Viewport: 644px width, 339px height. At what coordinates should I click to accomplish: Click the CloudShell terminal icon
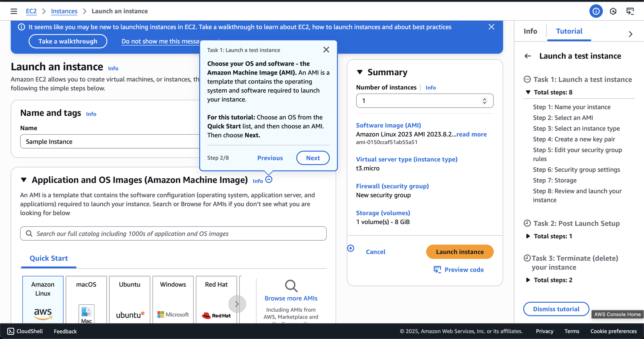coord(11,331)
